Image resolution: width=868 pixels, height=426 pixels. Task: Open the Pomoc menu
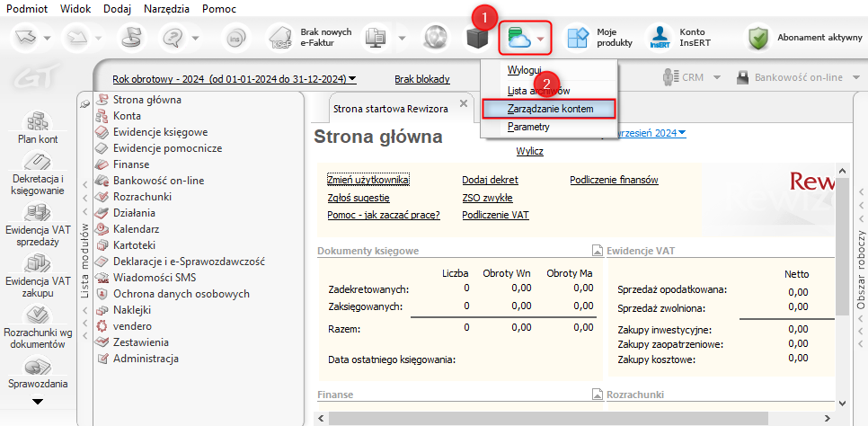[x=218, y=9]
